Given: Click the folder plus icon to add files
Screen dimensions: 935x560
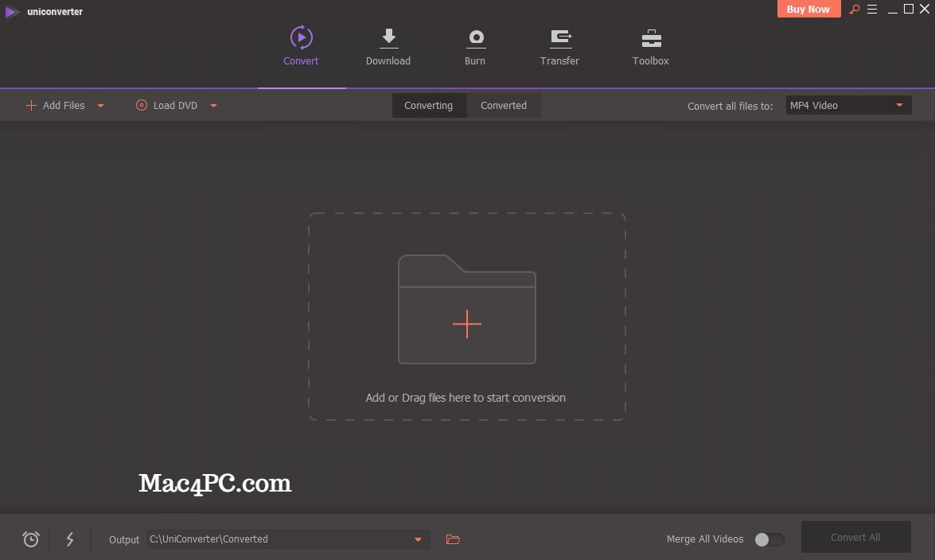Looking at the screenshot, I should point(467,309).
